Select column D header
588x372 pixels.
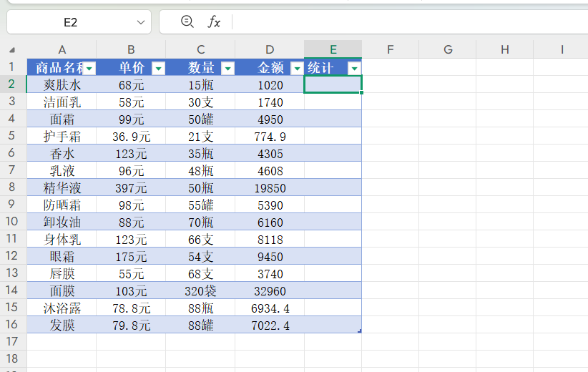[270, 49]
